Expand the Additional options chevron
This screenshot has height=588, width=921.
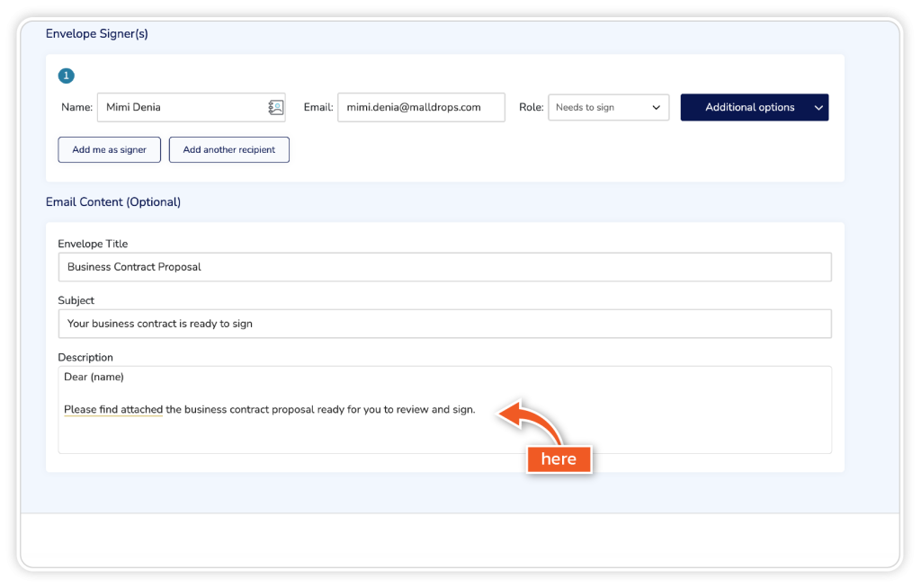click(x=818, y=107)
